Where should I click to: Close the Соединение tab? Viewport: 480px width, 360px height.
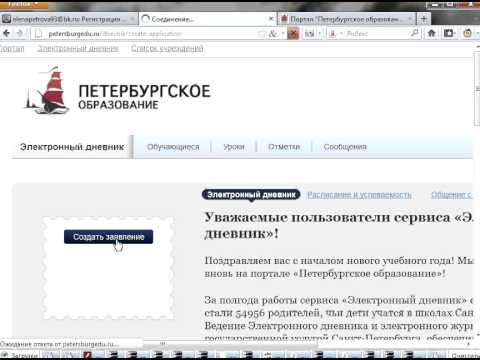pos(271,19)
